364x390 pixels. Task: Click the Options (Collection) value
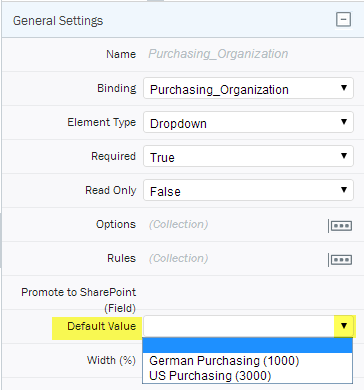tap(179, 224)
